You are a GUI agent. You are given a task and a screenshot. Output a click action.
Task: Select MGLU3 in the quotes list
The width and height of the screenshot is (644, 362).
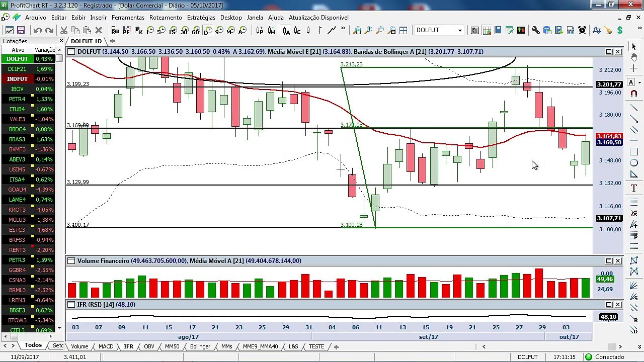28,220
